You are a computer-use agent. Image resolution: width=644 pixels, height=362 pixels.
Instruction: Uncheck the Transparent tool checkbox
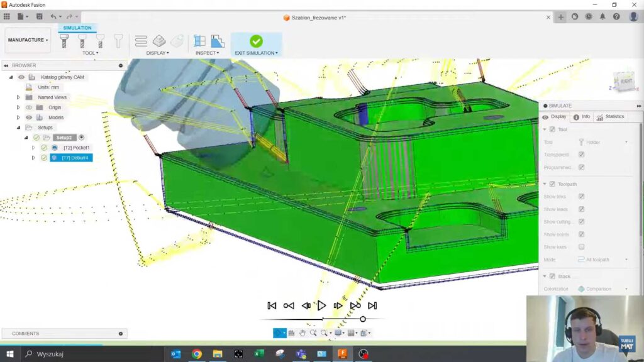point(581,155)
